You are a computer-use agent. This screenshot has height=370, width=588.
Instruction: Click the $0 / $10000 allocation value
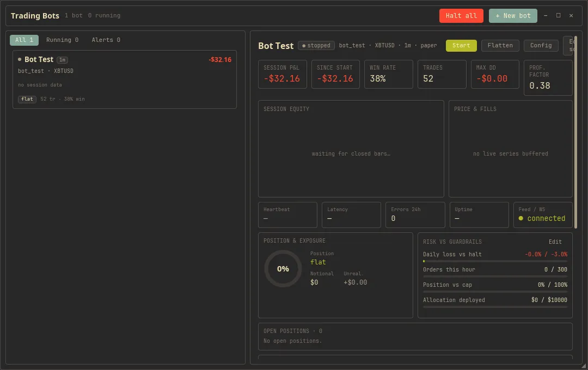tap(549, 300)
